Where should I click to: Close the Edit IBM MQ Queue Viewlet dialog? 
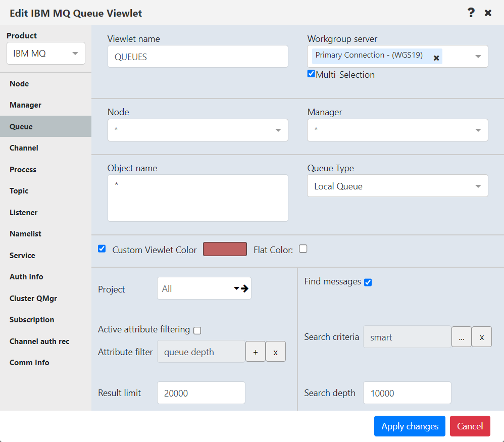(x=488, y=13)
